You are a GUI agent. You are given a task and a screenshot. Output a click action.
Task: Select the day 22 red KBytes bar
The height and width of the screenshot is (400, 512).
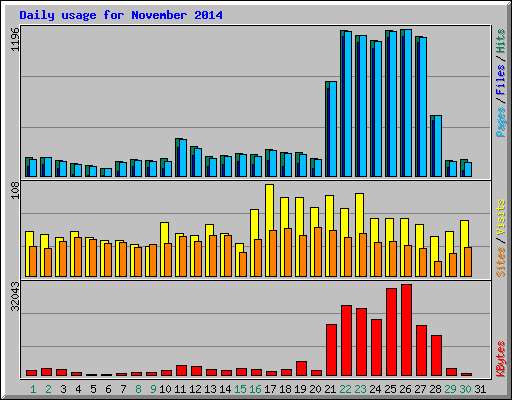click(347, 341)
